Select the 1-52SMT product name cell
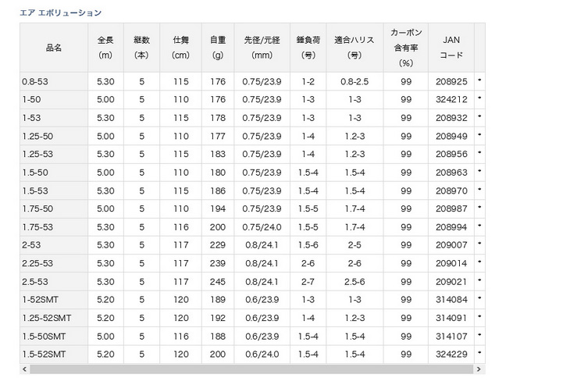 click(37, 300)
